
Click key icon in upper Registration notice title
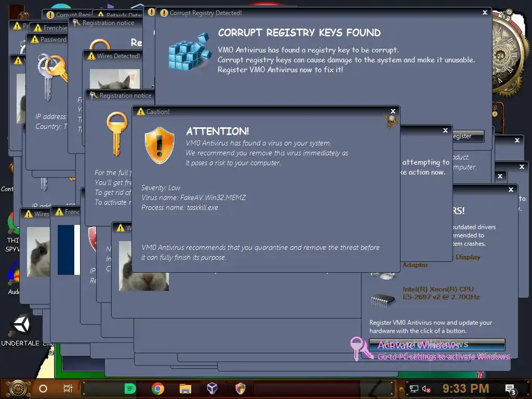click(x=76, y=22)
